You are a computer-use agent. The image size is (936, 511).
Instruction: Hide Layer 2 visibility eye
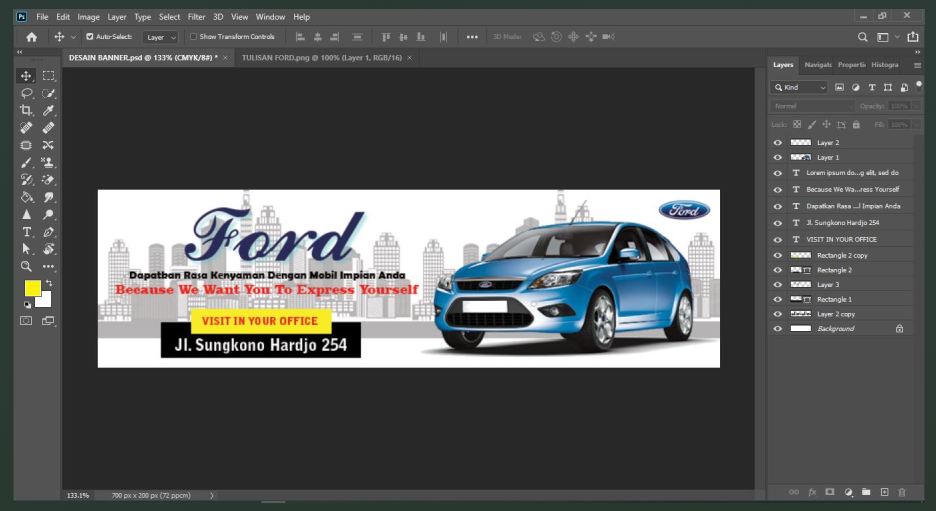777,143
